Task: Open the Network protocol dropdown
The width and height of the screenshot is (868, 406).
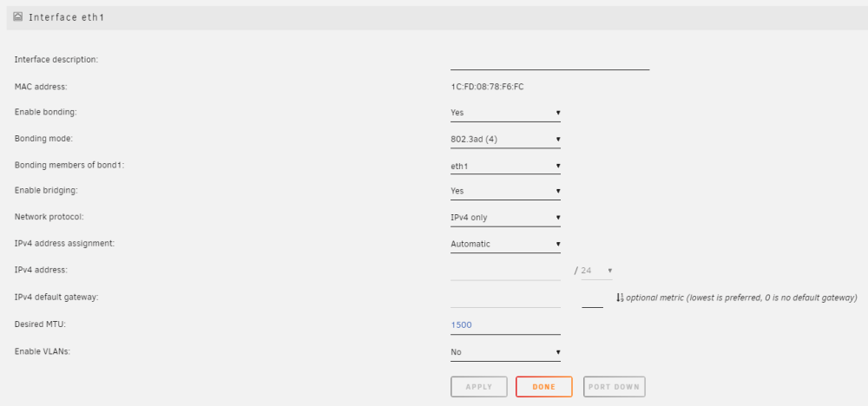Action: coord(505,218)
